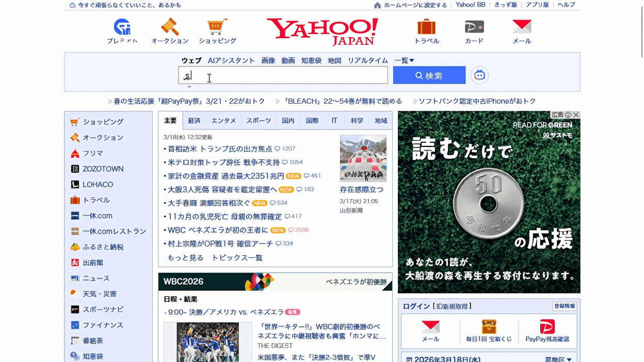Open 一休.com in left sidebar

(91, 216)
